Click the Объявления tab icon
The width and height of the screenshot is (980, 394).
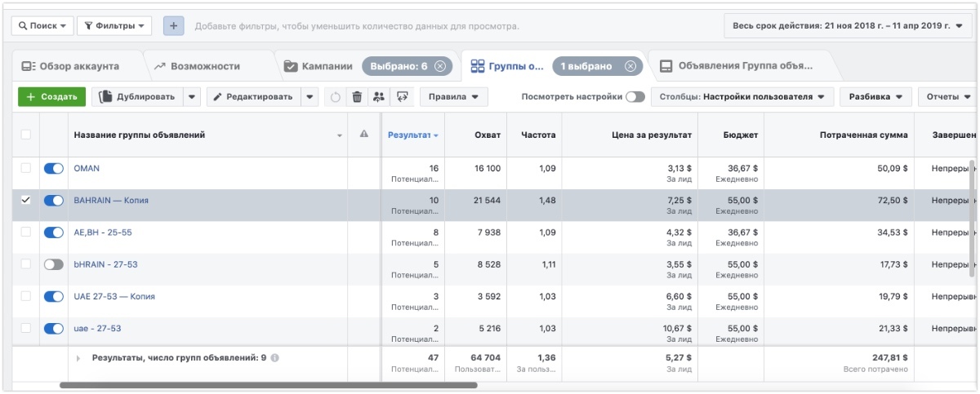pyautogui.click(x=666, y=66)
